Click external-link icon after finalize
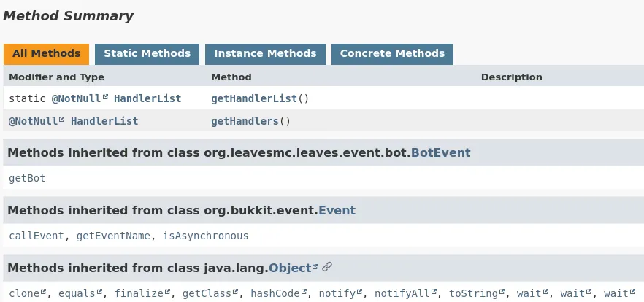The width and height of the screenshot is (644, 302). pyautogui.click(x=168, y=293)
